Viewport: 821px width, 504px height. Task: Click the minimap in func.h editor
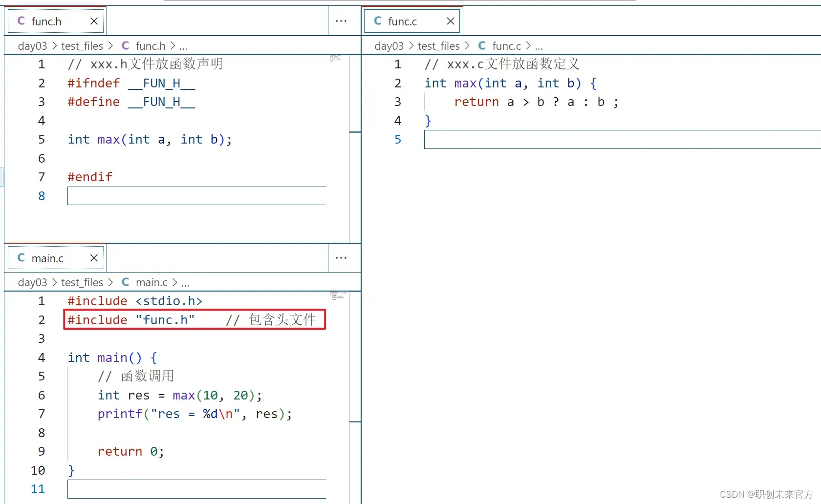pos(335,58)
